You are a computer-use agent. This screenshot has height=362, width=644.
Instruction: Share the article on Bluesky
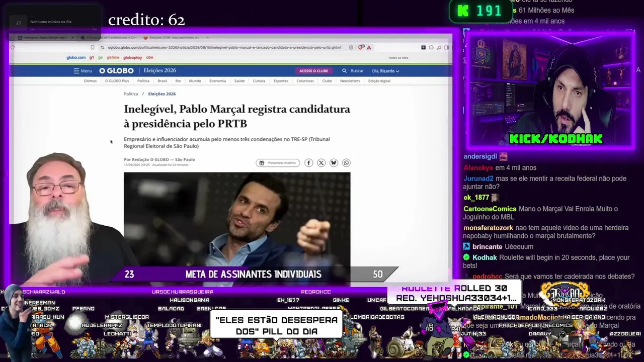pos(334,163)
